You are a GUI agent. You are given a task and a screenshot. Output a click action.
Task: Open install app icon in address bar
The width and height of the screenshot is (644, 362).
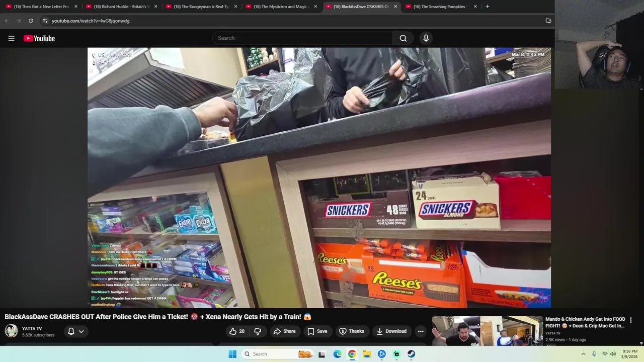(548, 21)
